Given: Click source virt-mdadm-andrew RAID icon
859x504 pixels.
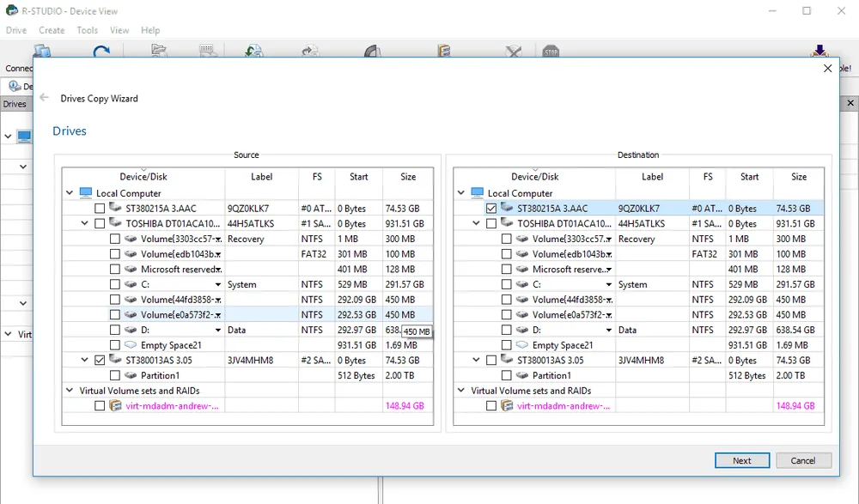Looking at the screenshot, I should (x=116, y=405).
